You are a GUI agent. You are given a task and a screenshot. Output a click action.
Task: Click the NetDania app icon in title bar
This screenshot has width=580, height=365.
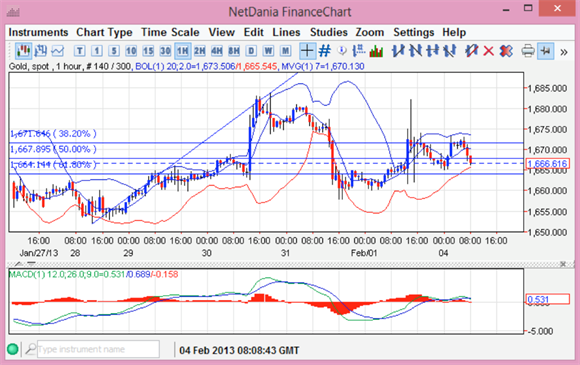click(x=13, y=12)
